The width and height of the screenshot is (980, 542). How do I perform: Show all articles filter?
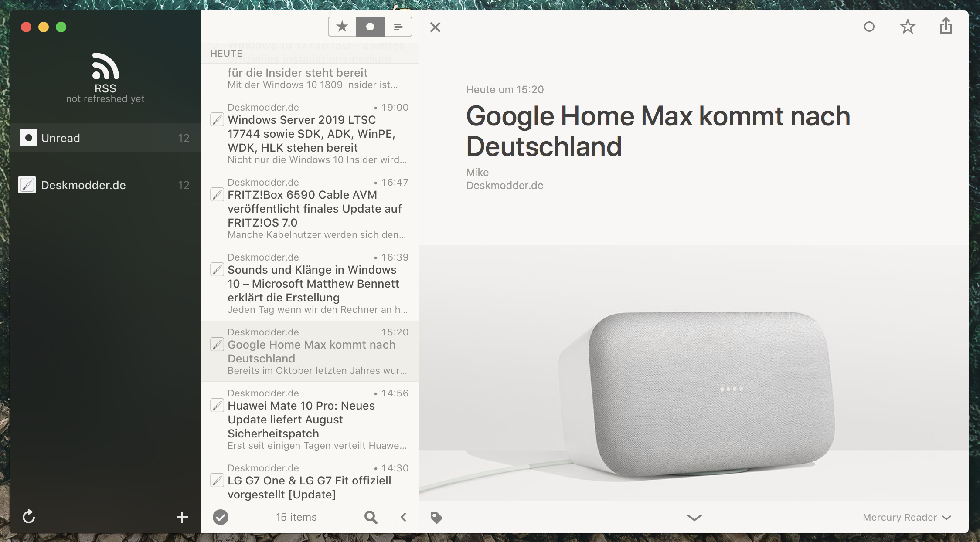click(x=398, y=27)
